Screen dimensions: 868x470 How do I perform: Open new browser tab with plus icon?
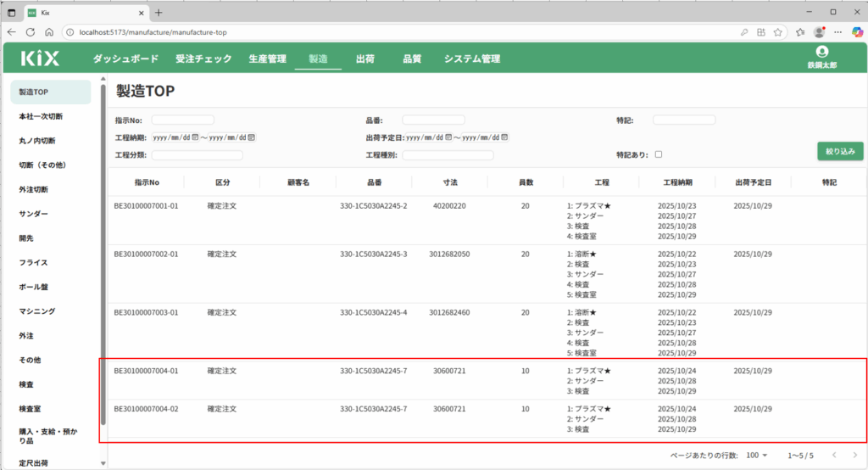(159, 12)
